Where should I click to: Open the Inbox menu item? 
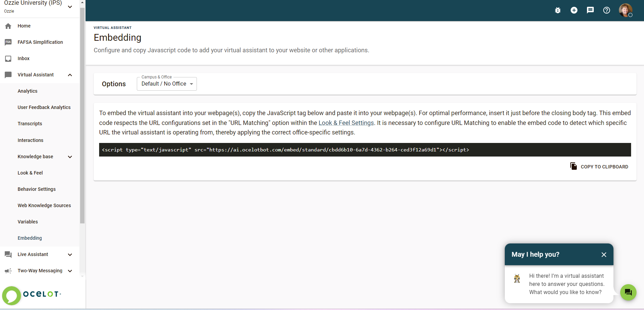pyautogui.click(x=23, y=58)
